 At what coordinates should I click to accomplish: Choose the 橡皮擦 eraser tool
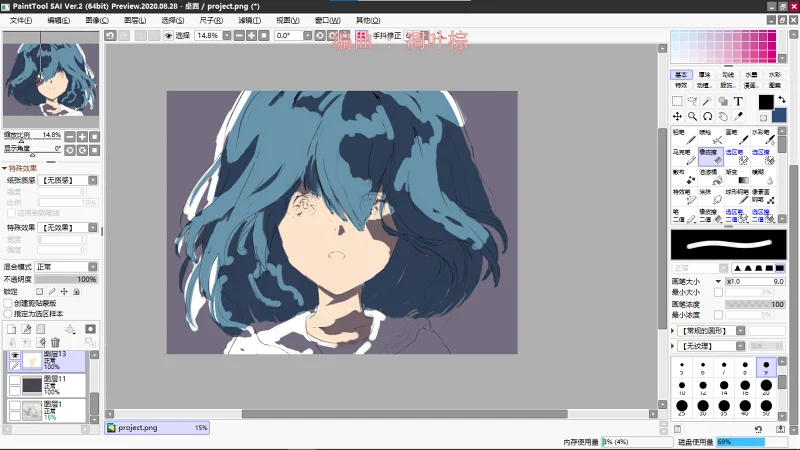711,156
